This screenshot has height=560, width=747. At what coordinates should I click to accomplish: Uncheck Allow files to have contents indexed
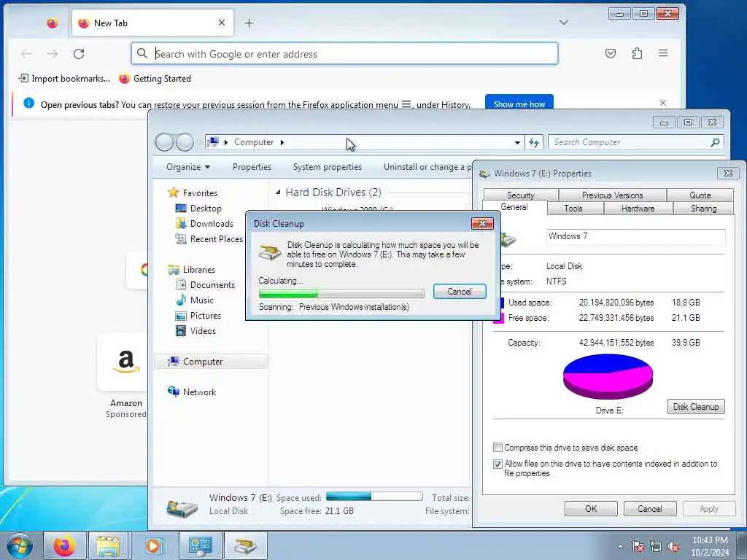[498, 464]
